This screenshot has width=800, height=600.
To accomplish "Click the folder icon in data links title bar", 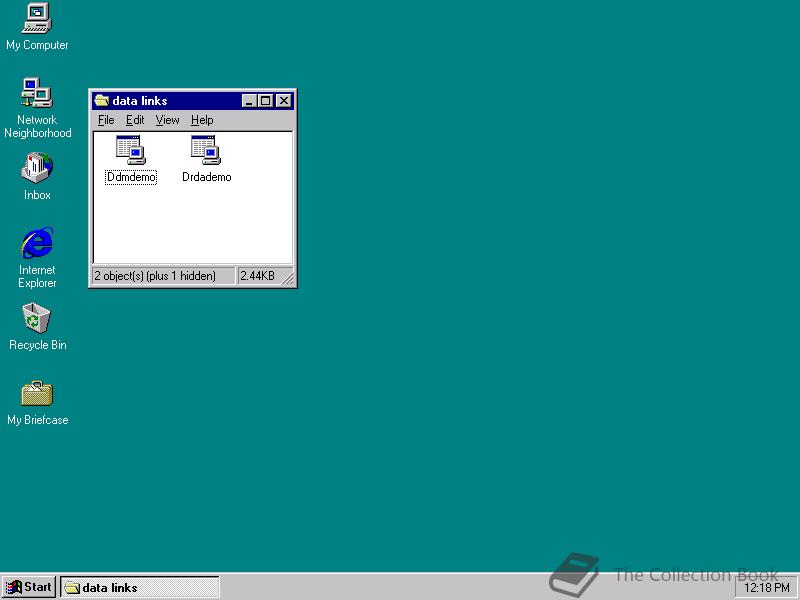I will (x=102, y=101).
